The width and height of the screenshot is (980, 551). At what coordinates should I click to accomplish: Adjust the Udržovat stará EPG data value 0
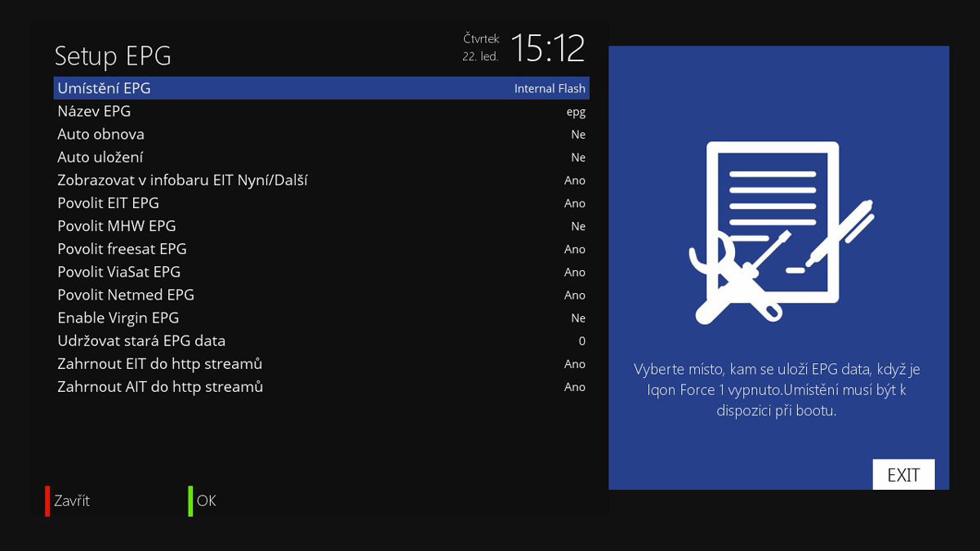(x=582, y=340)
